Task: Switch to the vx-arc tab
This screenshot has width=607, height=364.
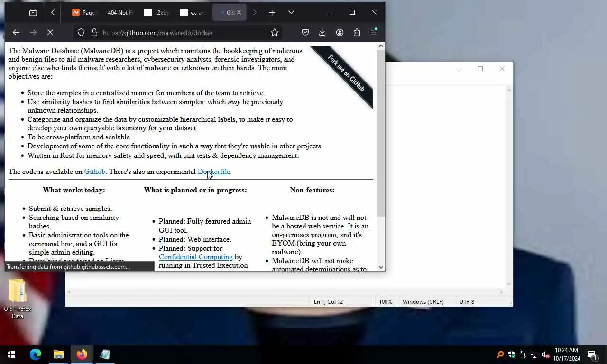Action: (x=193, y=13)
